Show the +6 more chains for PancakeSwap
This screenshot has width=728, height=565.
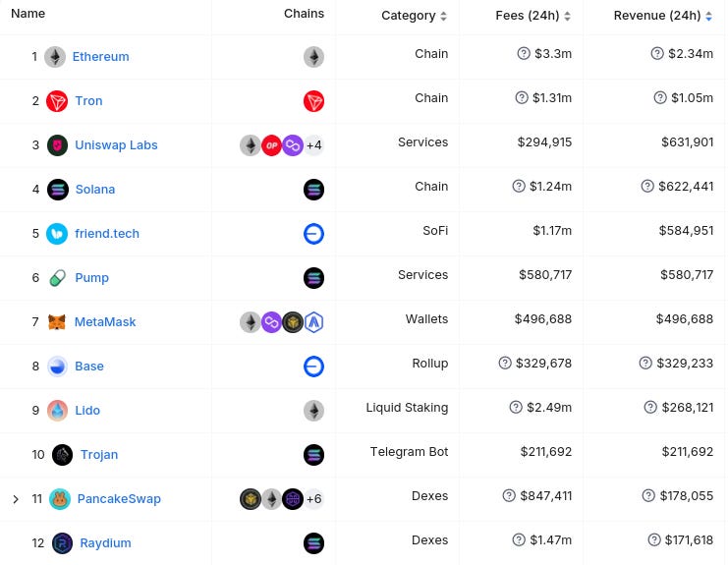click(313, 499)
